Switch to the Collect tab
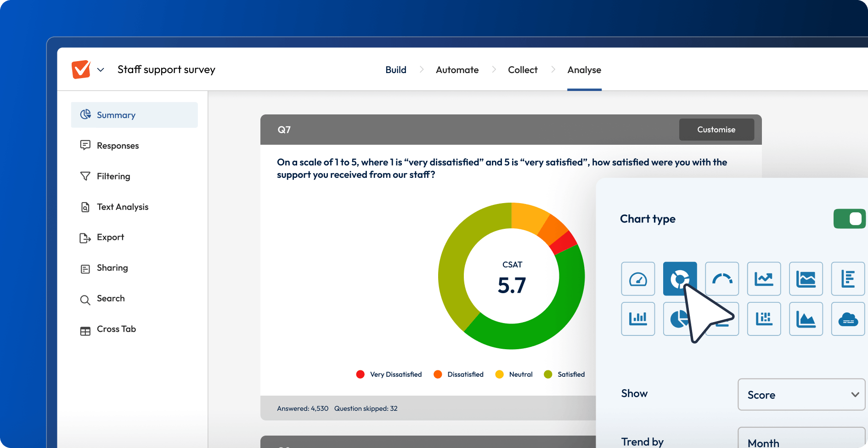Screen dimensions: 868x448 click(523, 70)
